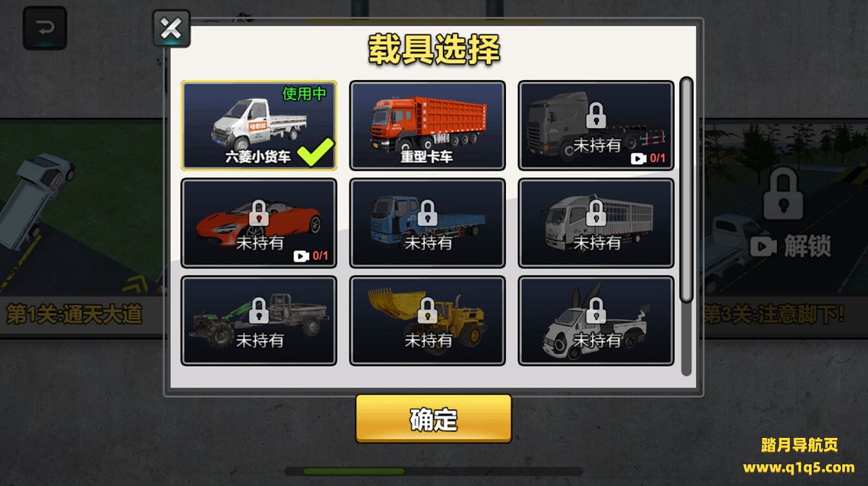Click the lock on the green tractor
Image resolution: width=868 pixels, height=486 pixels.
258,310
